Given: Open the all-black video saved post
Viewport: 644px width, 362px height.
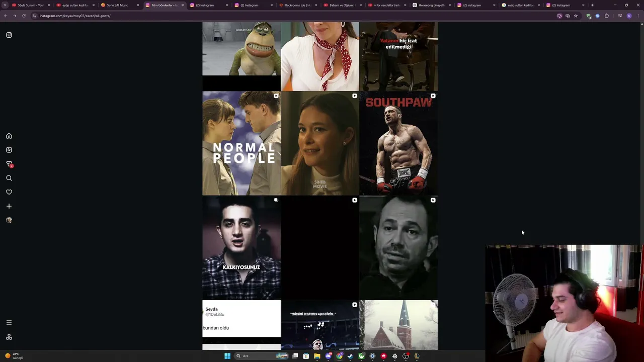Looking at the screenshot, I should (x=320, y=248).
